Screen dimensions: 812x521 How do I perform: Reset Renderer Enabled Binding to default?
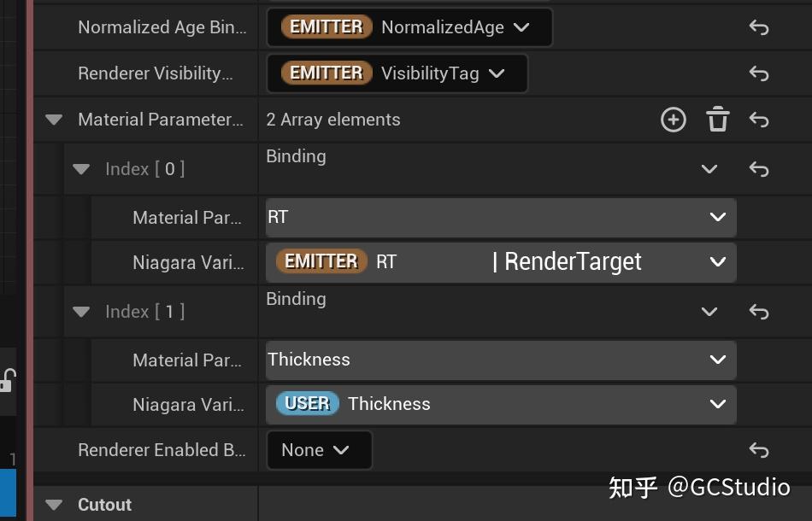point(758,450)
